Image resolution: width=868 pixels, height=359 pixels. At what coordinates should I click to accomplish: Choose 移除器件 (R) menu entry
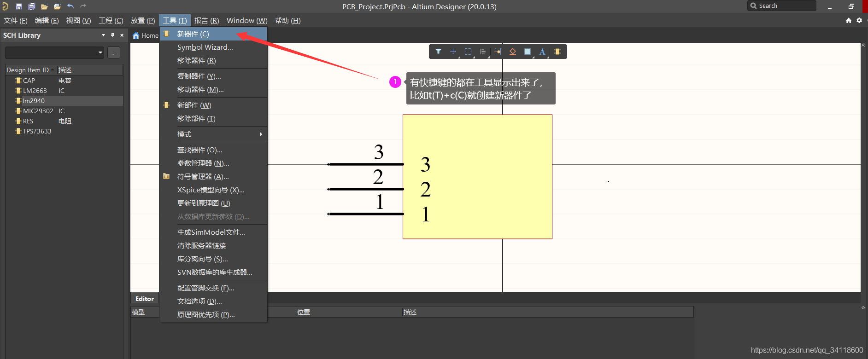[213, 61]
